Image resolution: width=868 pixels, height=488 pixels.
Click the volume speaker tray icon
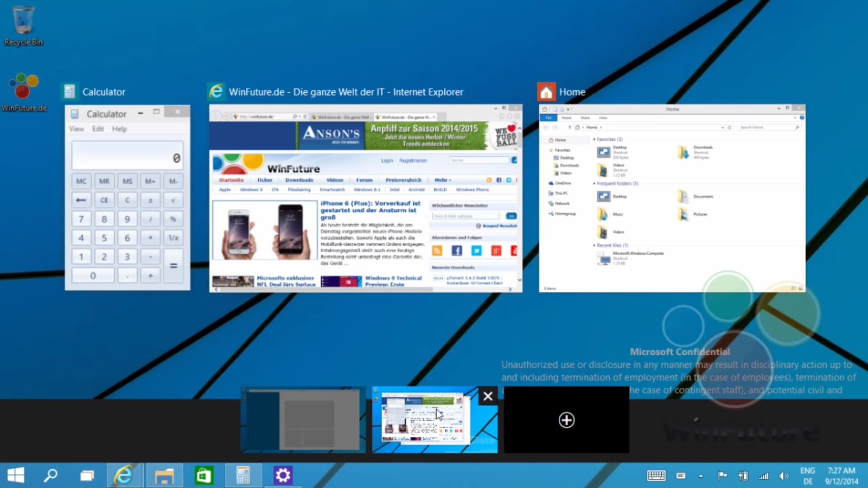783,476
